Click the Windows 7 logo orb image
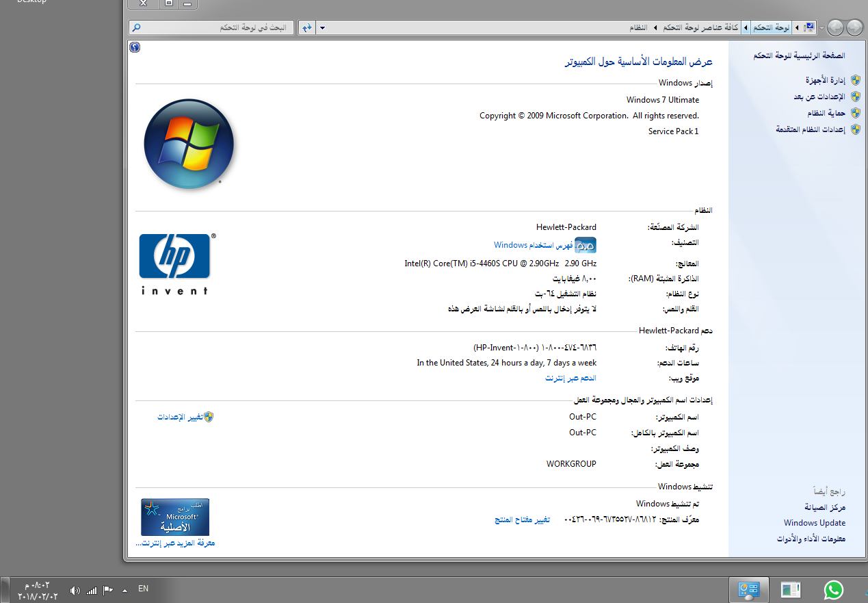The height and width of the screenshot is (603, 868). [x=189, y=144]
